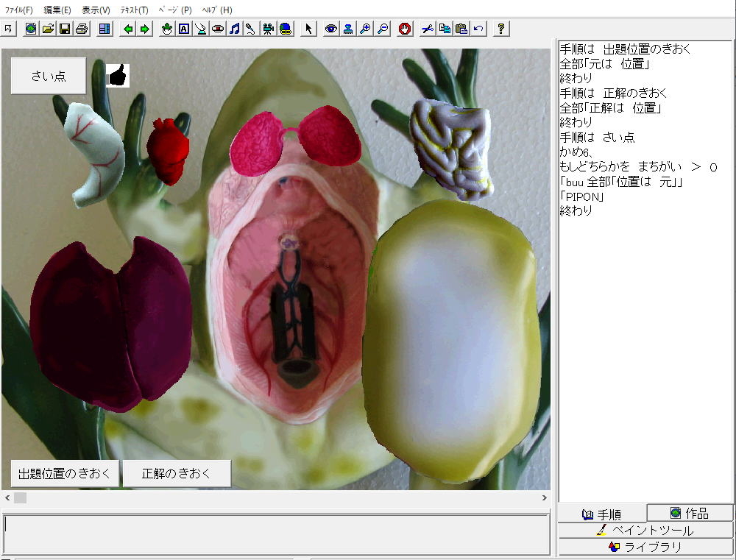736x560 pixels.
Task: Click the zoom in magnifier icon
Action: (x=365, y=29)
